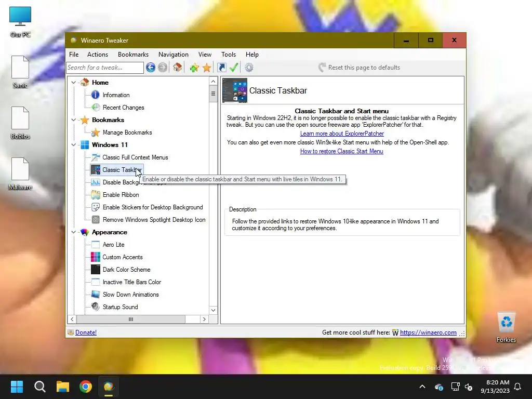This screenshot has height=399, width=532.
Task: Select Recent Changes in the tree
Action: 124,108
